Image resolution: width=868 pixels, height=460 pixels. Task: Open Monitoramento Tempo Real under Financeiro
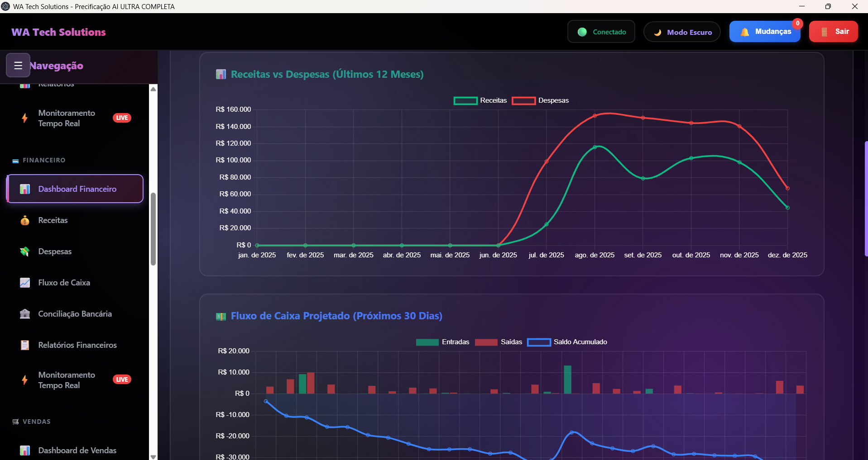[67, 380]
